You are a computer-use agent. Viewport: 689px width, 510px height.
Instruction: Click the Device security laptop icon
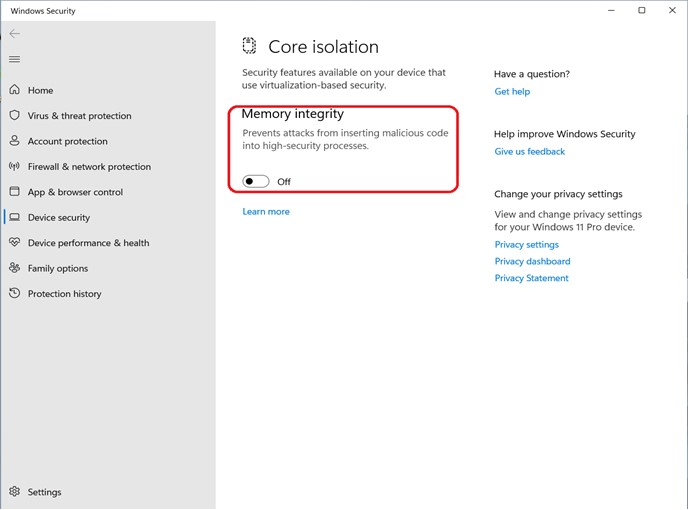pyautogui.click(x=14, y=218)
